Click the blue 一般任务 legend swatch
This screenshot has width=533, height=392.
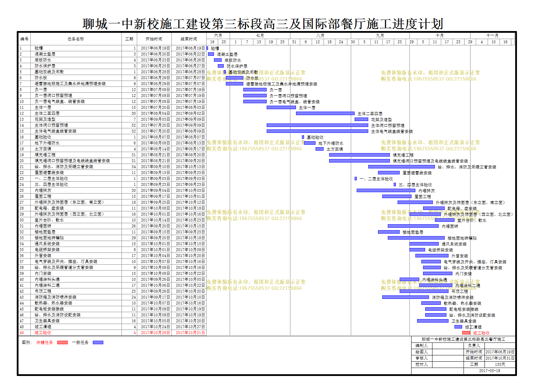98,342
